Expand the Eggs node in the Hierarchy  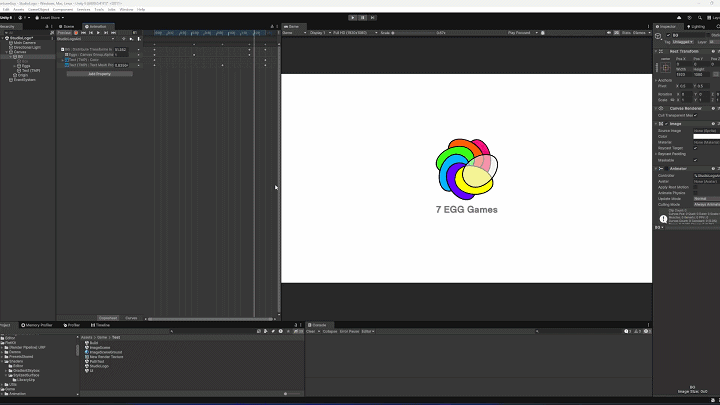(15, 66)
